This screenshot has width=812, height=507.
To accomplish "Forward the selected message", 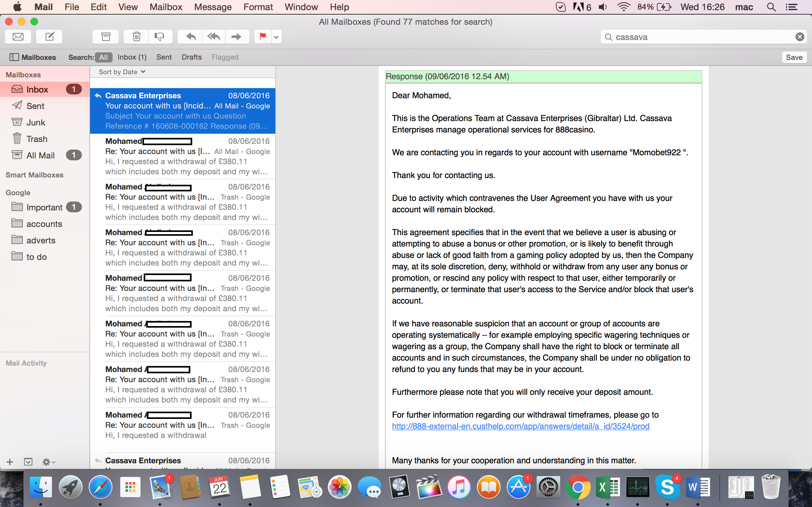I will (237, 36).
